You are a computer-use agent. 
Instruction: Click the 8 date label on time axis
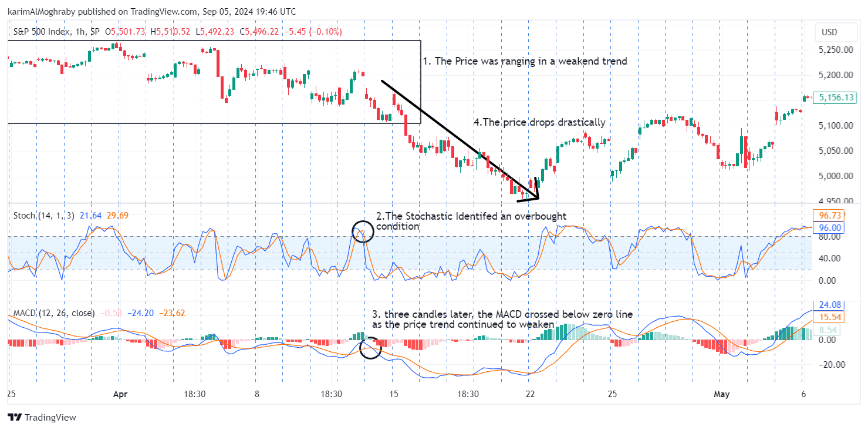[256, 395]
